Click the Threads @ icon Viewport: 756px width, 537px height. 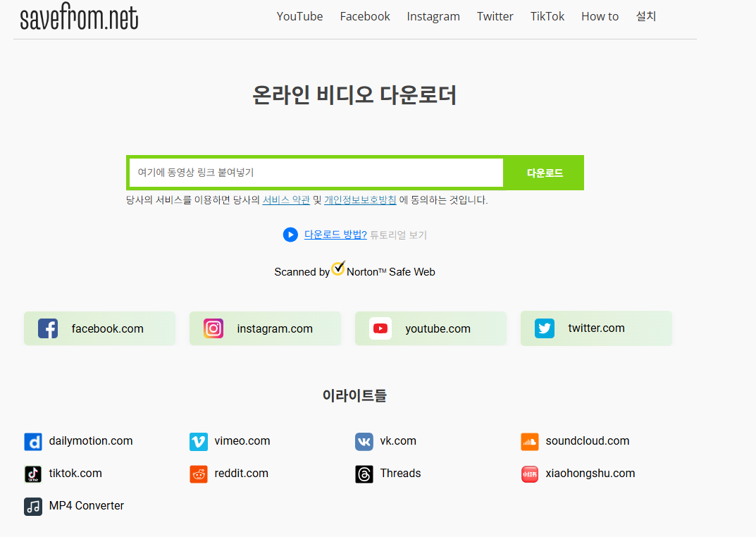(x=364, y=474)
